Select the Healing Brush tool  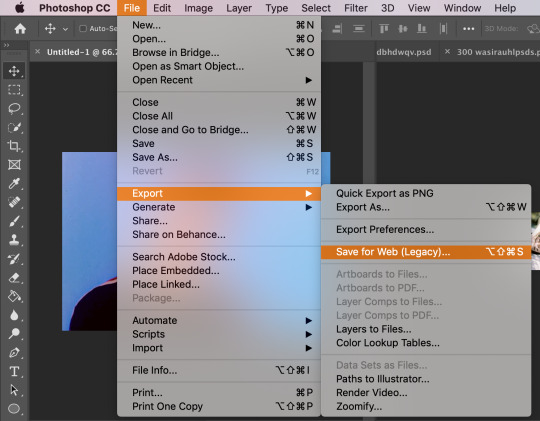coord(14,202)
